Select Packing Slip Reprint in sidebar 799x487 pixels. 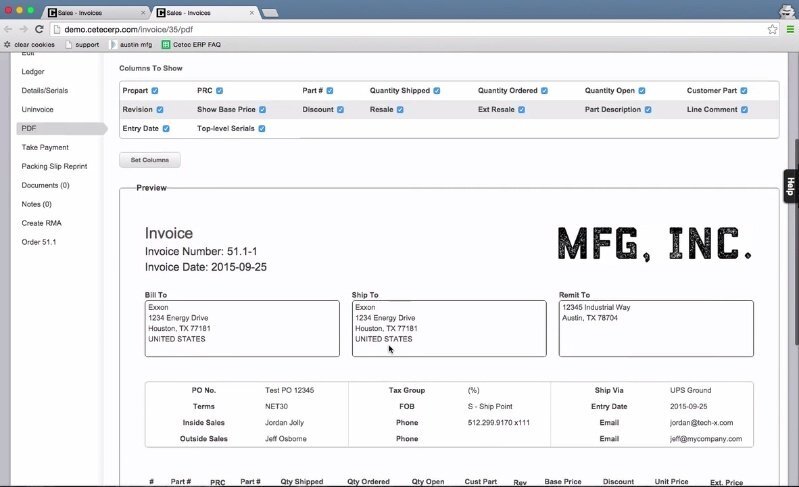pos(54,166)
